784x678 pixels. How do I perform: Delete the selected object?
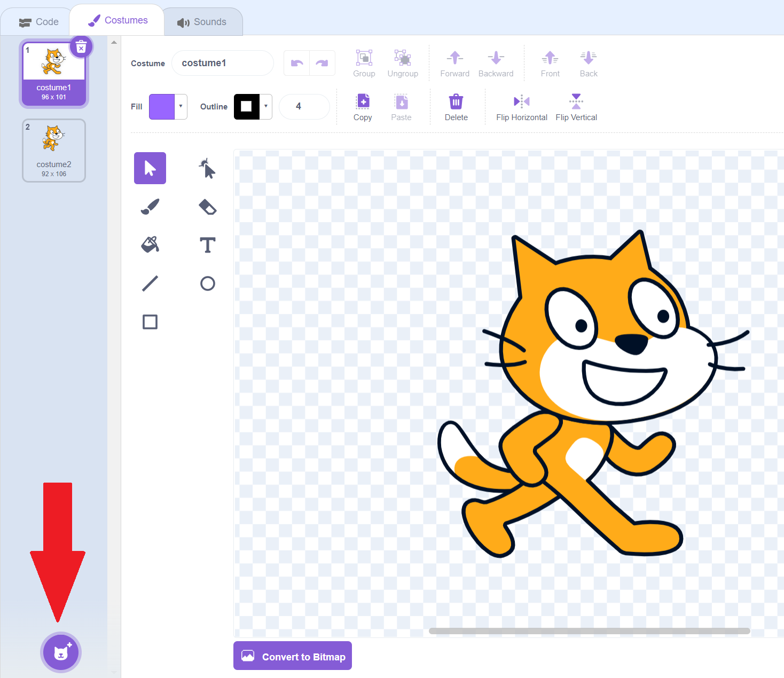click(x=456, y=107)
